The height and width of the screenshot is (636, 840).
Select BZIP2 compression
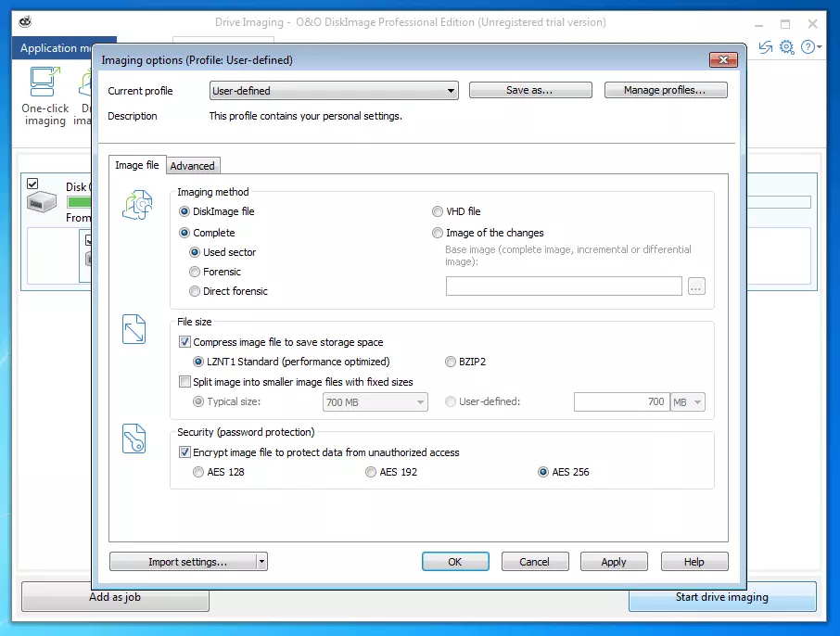[x=451, y=362]
